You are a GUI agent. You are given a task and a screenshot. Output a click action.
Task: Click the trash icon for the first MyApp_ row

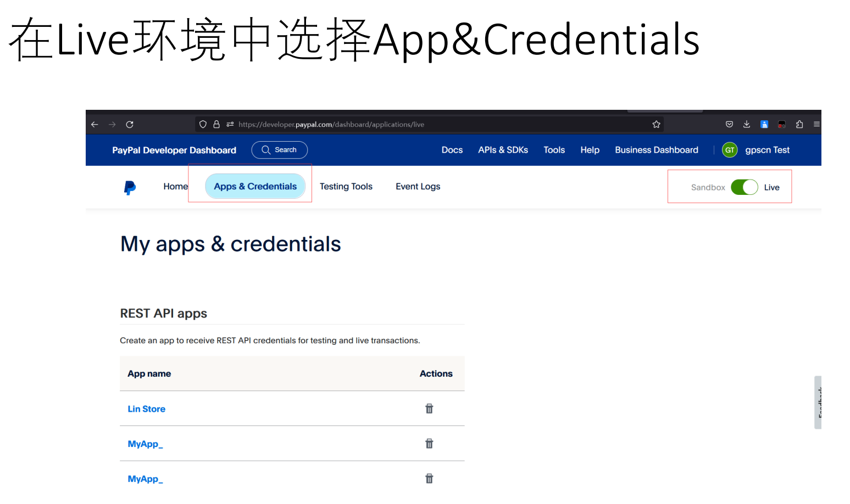click(x=429, y=444)
